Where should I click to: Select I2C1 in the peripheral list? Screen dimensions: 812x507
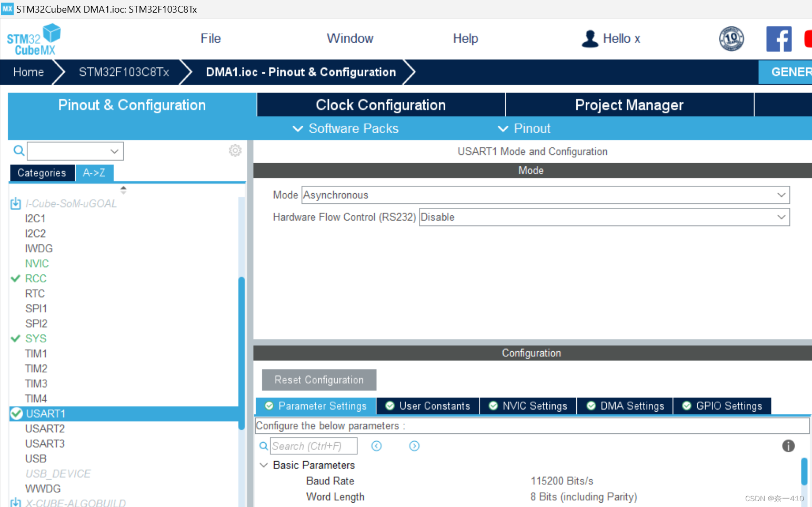pos(35,218)
